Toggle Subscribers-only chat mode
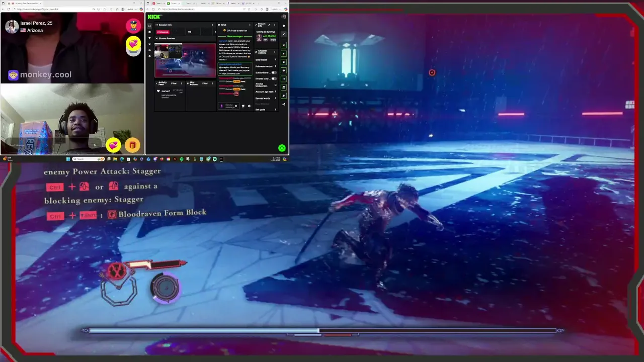The image size is (644, 362). 274,72
